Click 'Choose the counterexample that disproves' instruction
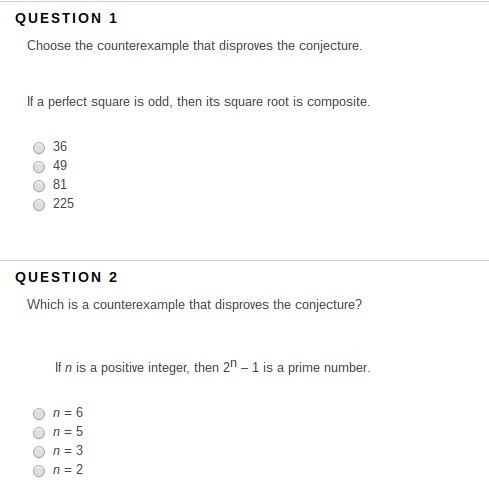This screenshot has height=504, width=489. 195,46
